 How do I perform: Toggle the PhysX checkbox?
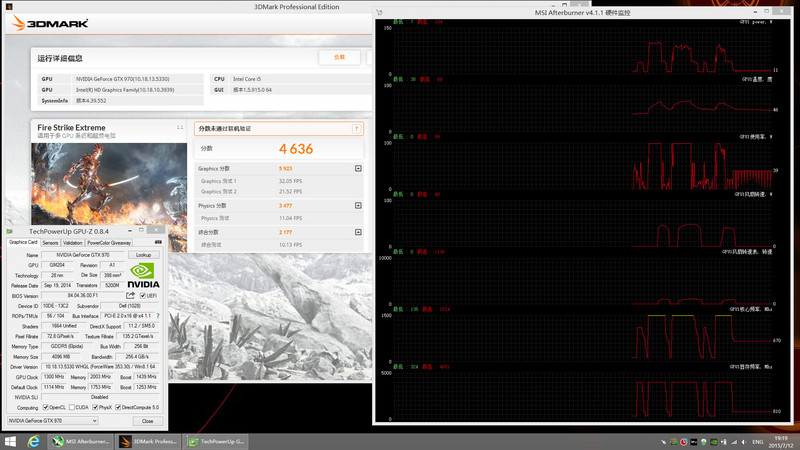click(95, 407)
